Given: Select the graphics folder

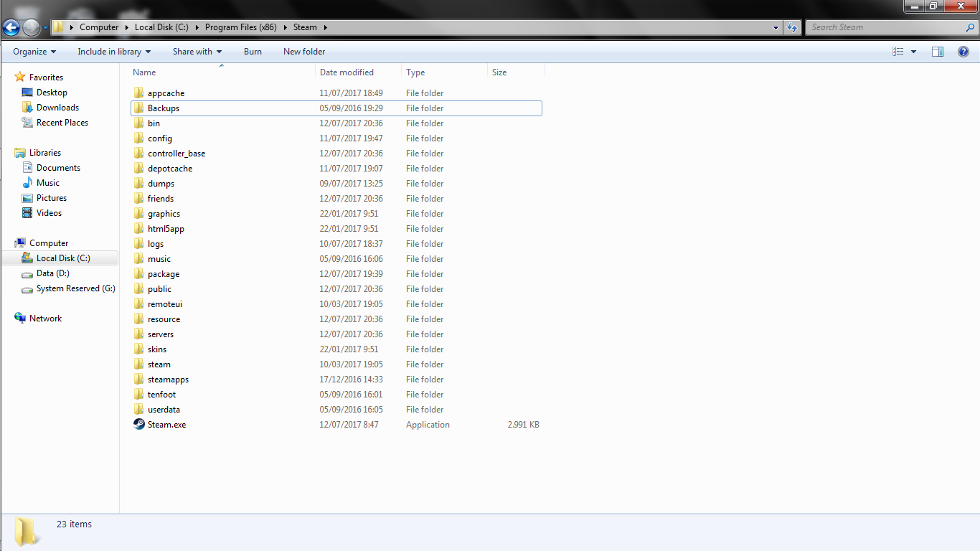Looking at the screenshot, I should pos(336,214).
